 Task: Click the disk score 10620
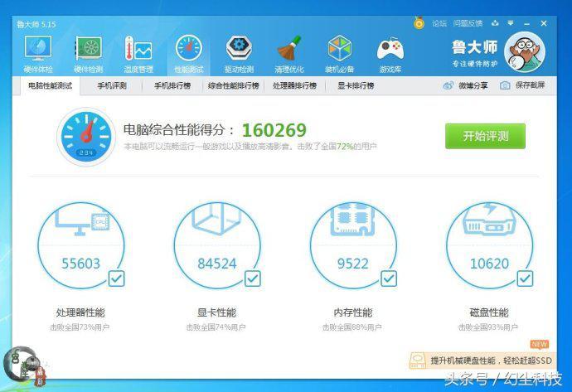(x=489, y=264)
